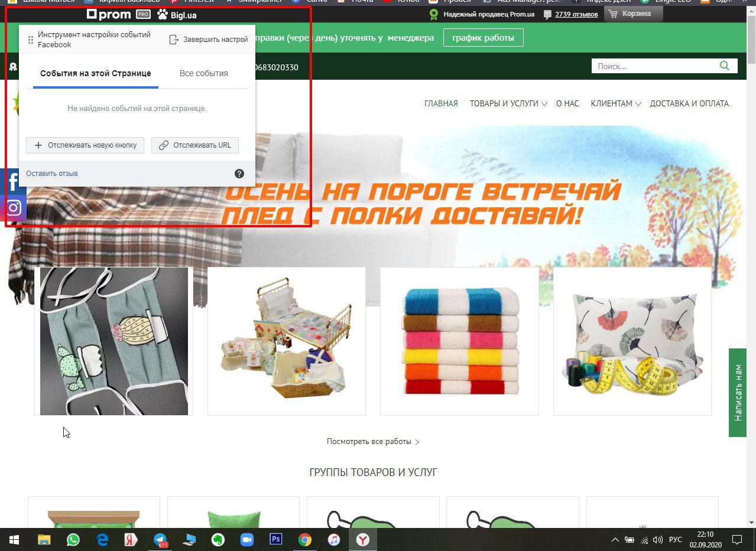This screenshot has height=551, width=756.
Task: Click the 'РУС' language indicator
Action: (x=675, y=540)
